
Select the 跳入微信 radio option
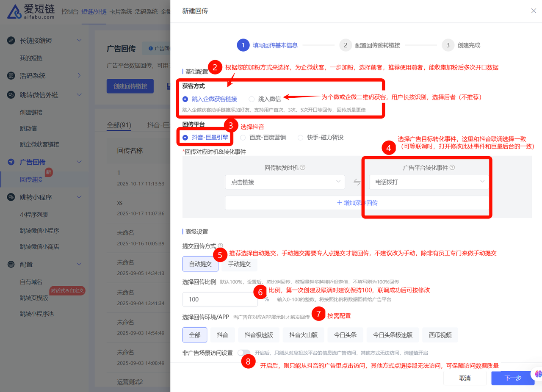(x=252, y=99)
